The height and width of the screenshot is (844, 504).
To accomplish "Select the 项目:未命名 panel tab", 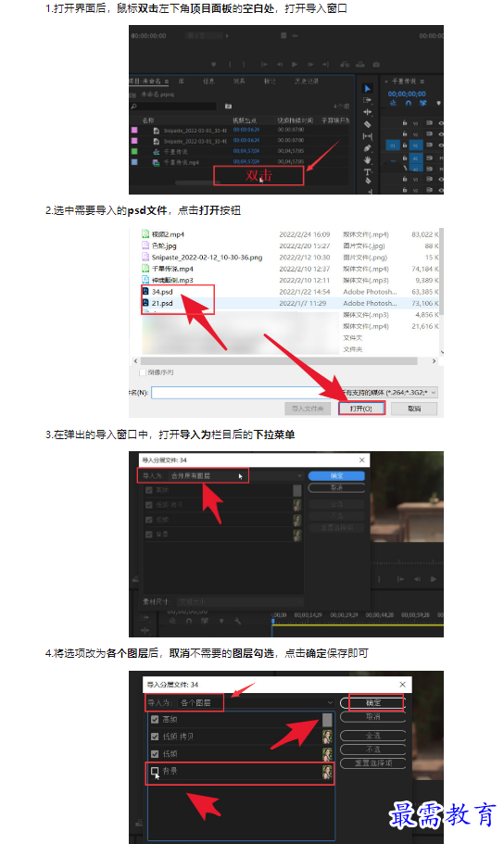I will [x=148, y=82].
